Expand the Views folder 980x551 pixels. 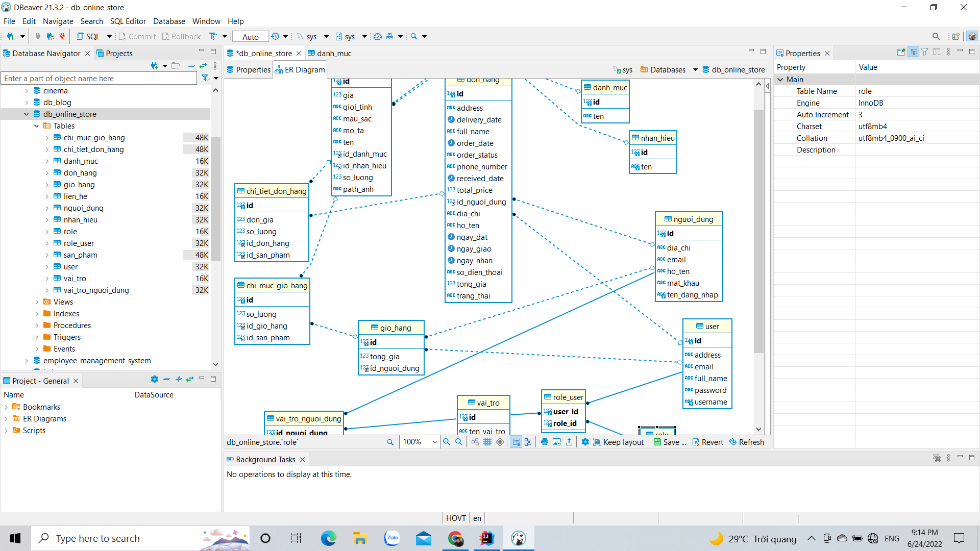[37, 302]
